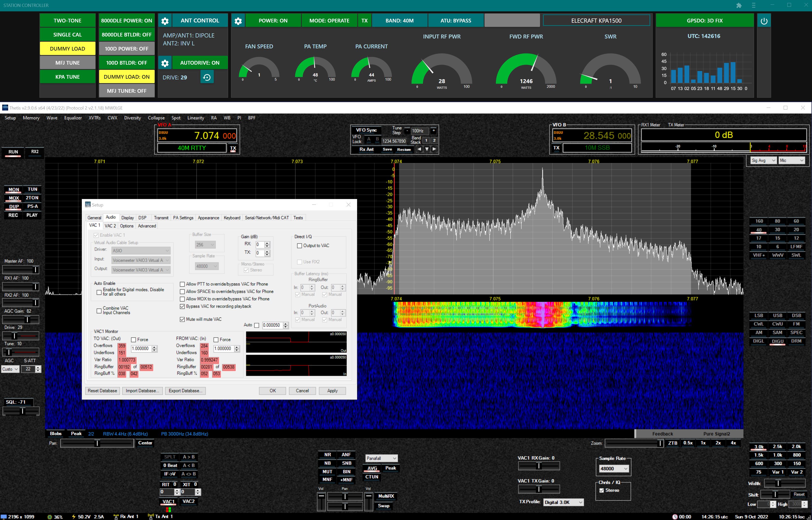
Task: Select DIGU mode button
Action: 777,341
